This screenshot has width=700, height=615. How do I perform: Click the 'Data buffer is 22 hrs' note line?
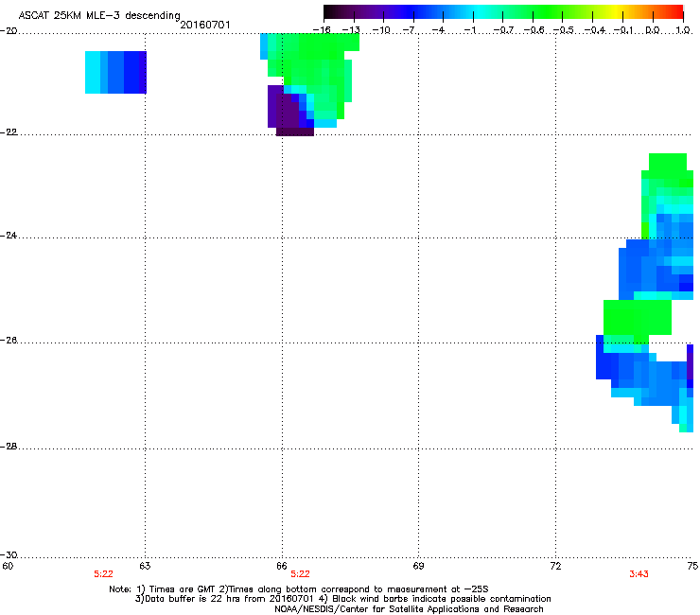tap(342, 599)
